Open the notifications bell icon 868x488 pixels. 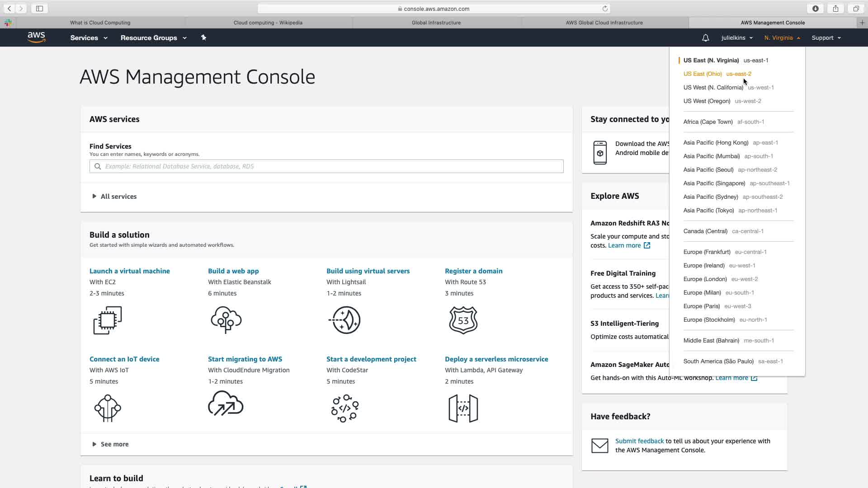(705, 38)
